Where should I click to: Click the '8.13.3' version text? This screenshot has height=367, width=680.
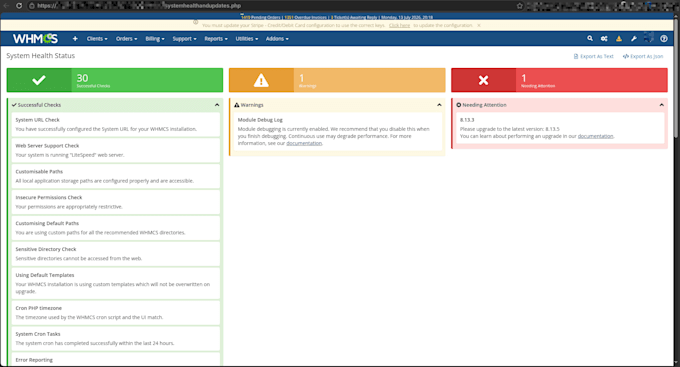(467, 120)
